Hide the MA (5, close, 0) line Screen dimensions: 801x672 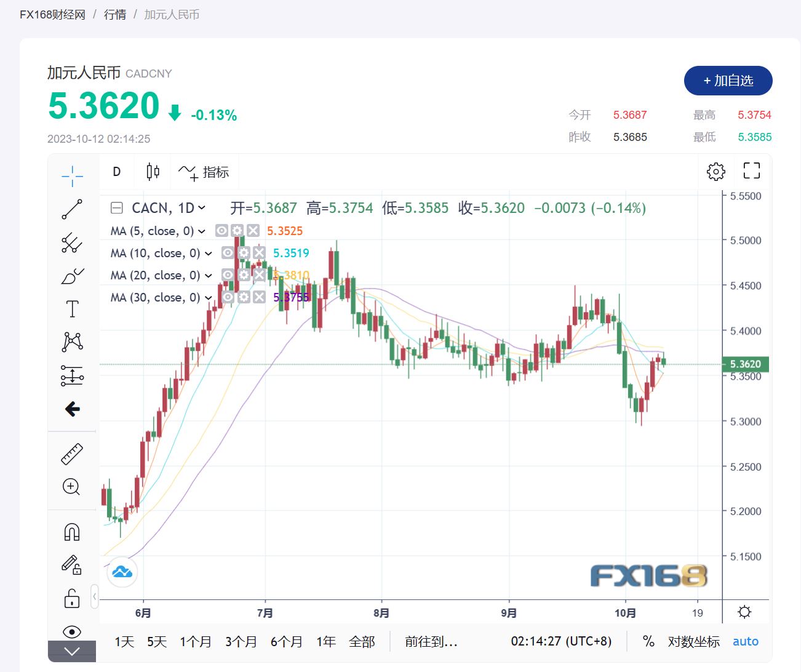[x=221, y=231]
